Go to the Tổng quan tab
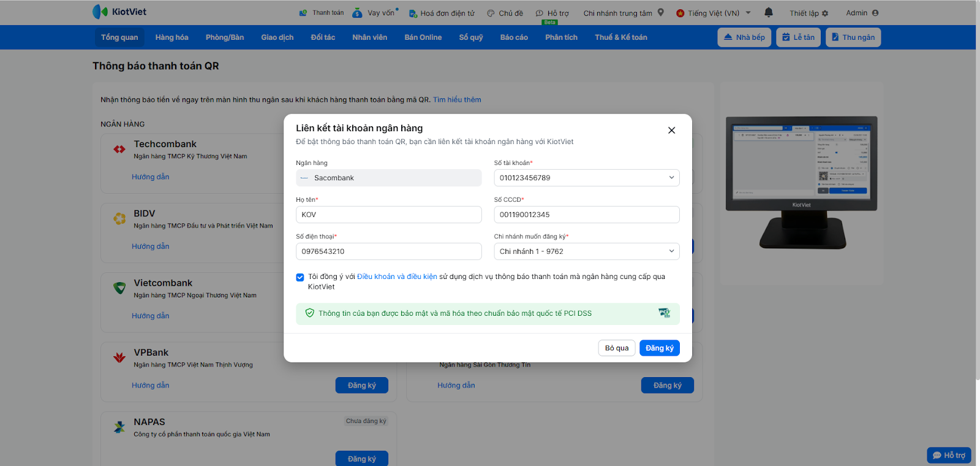980x466 pixels. pos(119,37)
